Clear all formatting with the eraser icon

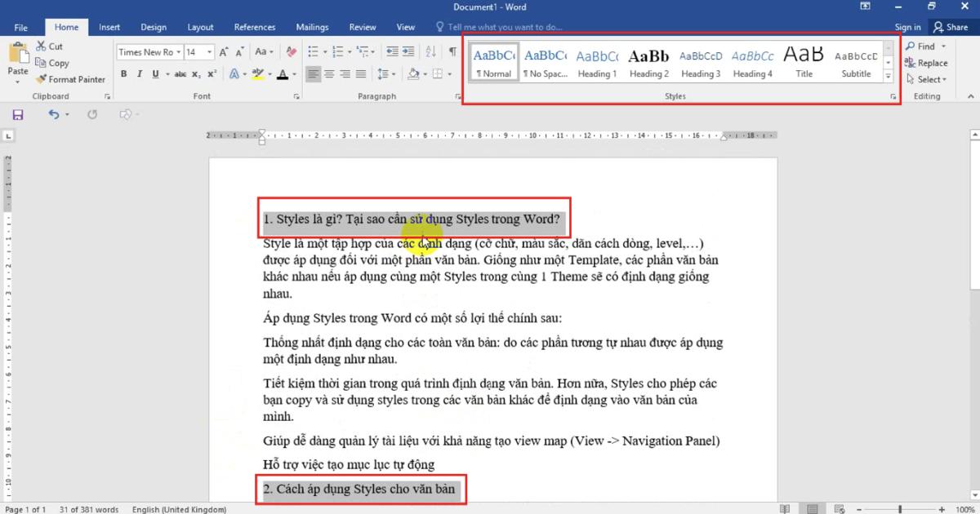292,51
